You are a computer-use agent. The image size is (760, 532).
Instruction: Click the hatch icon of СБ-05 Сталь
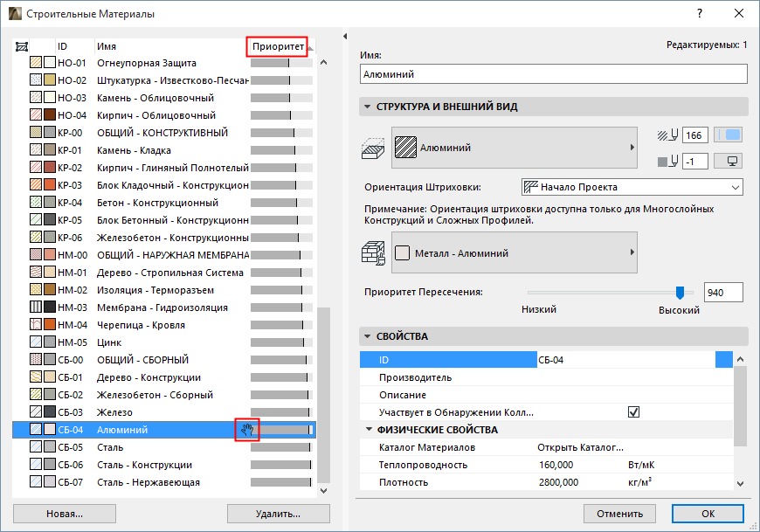pyautogui.click(x=36, y=446)
